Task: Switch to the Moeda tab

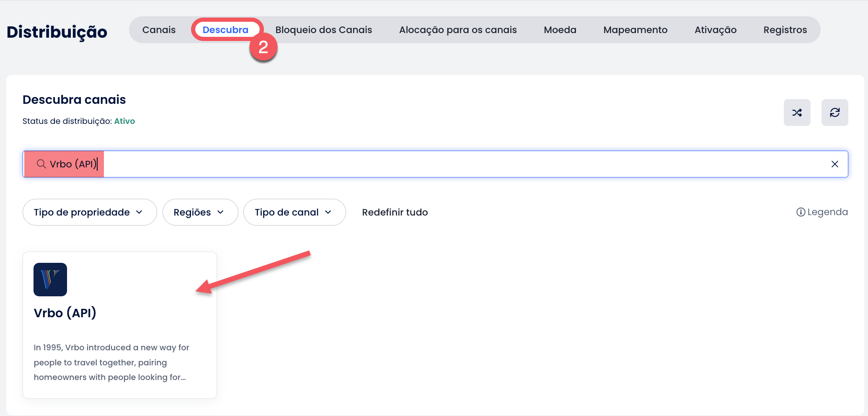Action: click(x=560, y=30)
